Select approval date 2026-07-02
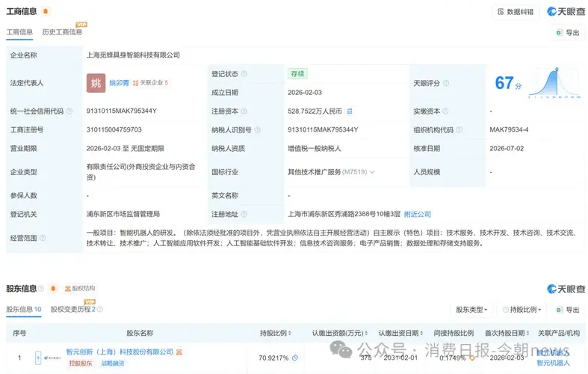 507,149
